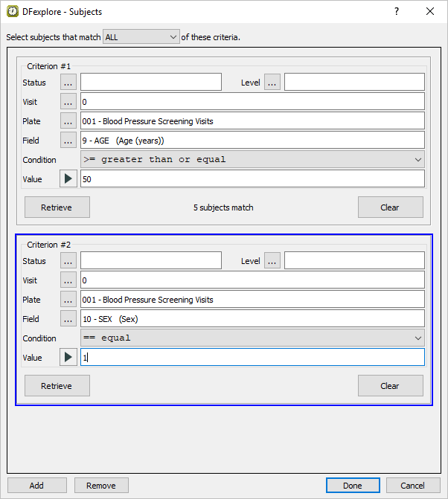The height and width of the screenshot is (499, 448).
Task: Click the Status browse button in Criterion #1
Action: (68, 83)
